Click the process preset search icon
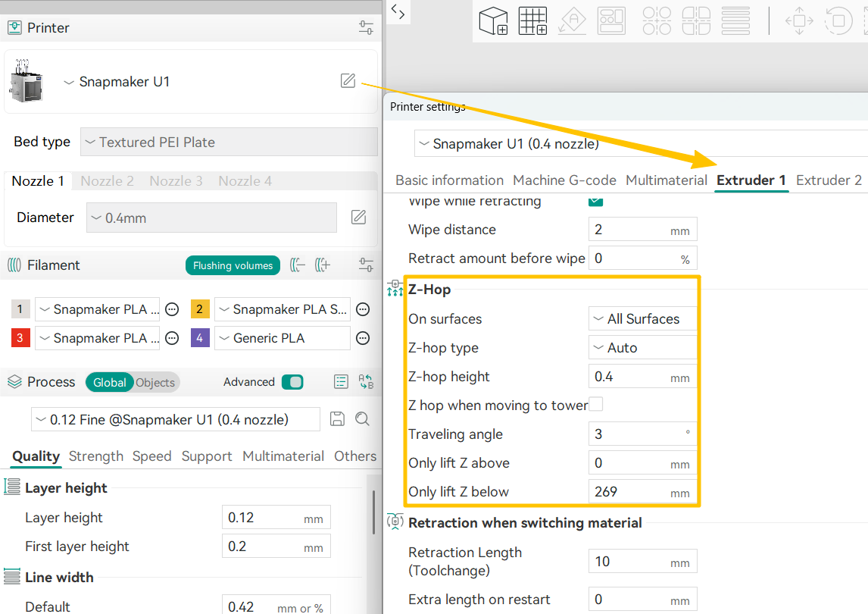Screen dimensions: 868x614 pyautogui.click(x=362, y=419)
